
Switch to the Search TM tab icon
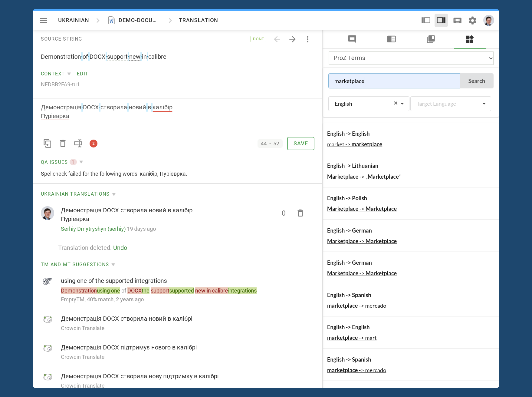391,39
